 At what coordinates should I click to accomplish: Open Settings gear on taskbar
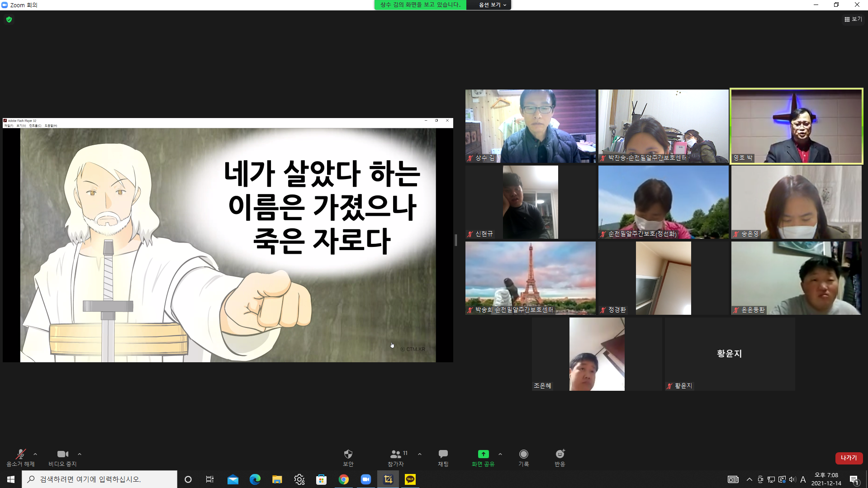click(299, 479)
